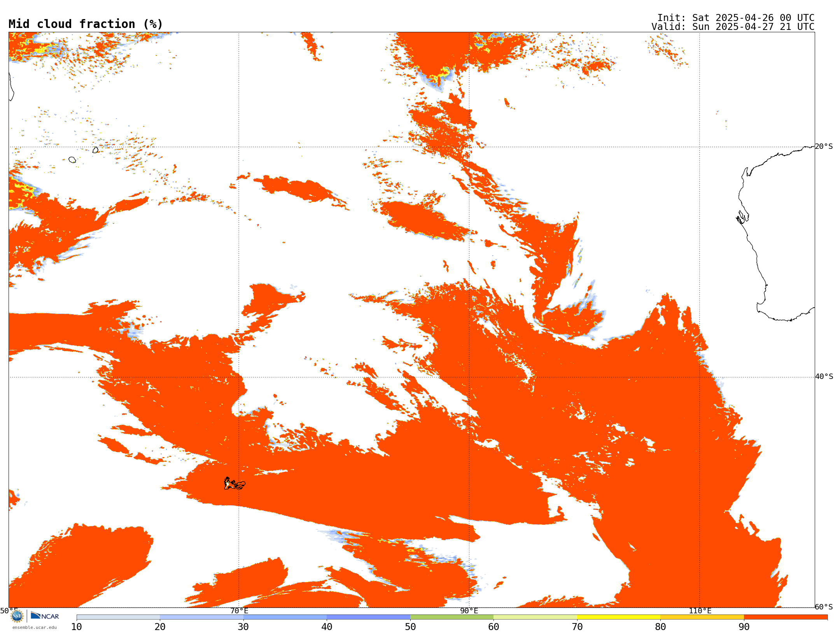Click the colorbar tick label 20
This screenshot has width=840, height=632.
[160, 627]
